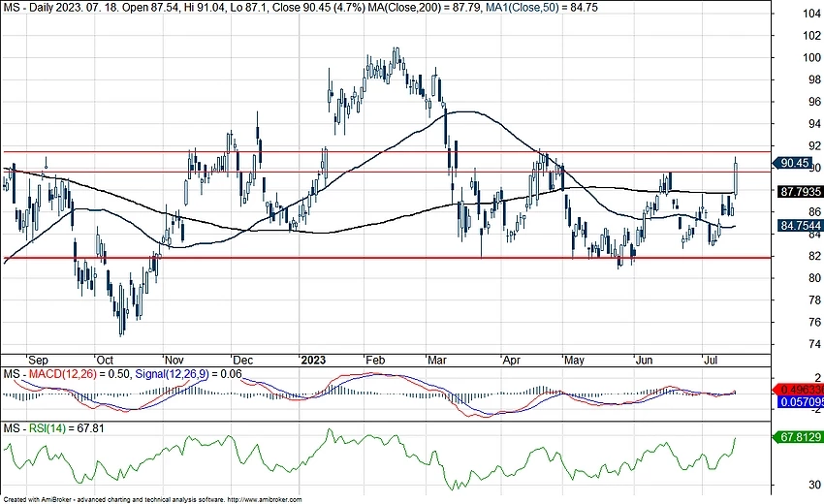This screenshot has height=504, width=824.
Task: Click the 98 price axis label
Action: tap(814, 79)
